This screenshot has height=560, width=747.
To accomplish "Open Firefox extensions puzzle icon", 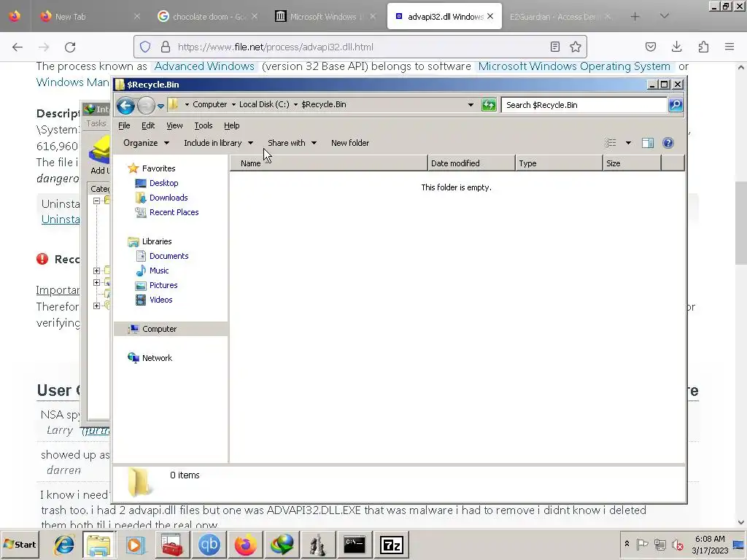I will [x=703, y=47].
